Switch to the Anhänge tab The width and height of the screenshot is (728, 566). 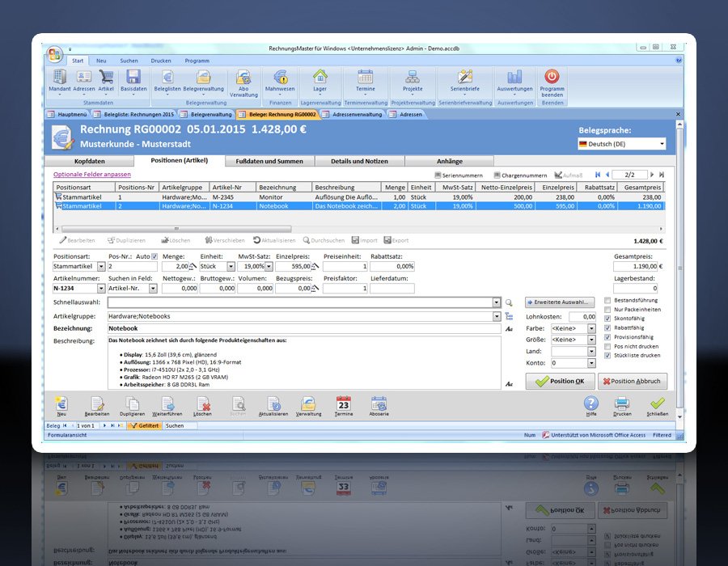point(450,161)
